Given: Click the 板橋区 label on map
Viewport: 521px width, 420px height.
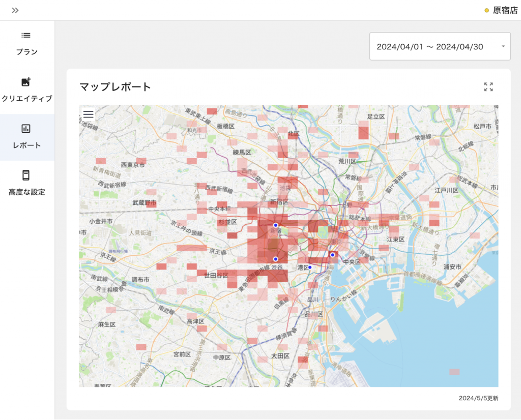Looking at the screenshot, I should [x=225, y=126].
